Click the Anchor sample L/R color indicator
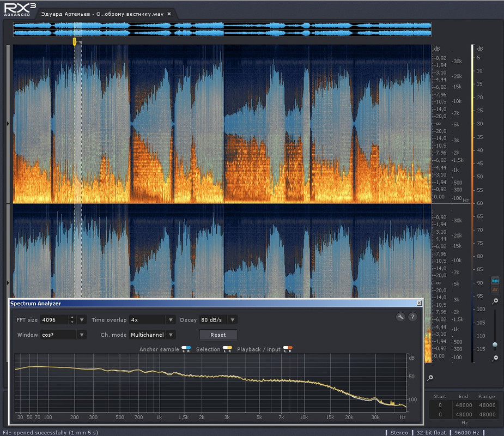 (x=186, y=349)
